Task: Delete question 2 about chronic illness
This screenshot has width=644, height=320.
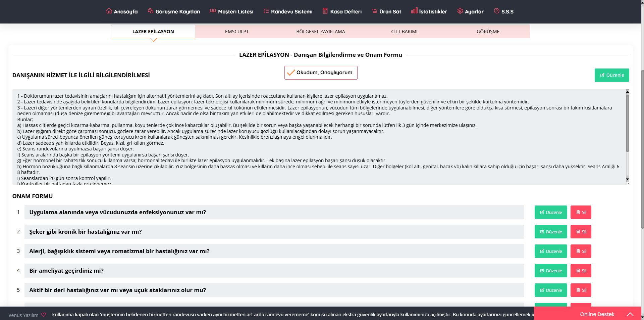Action: tap(581, 232)
